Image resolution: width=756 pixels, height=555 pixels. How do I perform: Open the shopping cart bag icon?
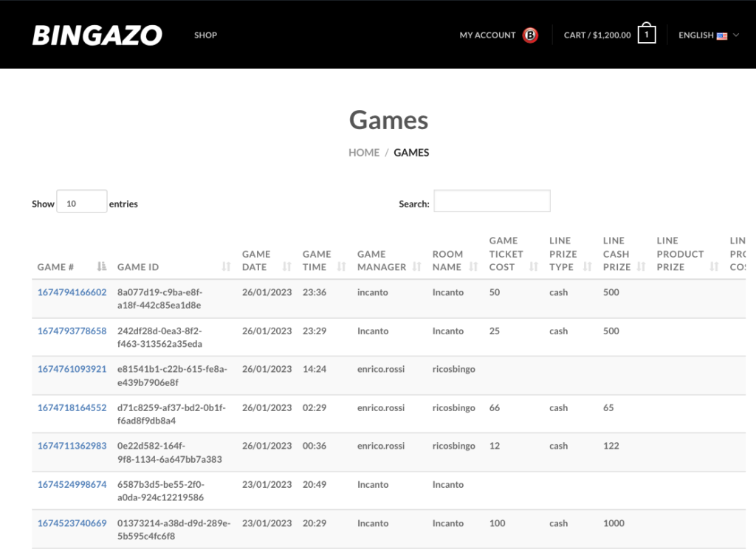click(x=646, y=33)
